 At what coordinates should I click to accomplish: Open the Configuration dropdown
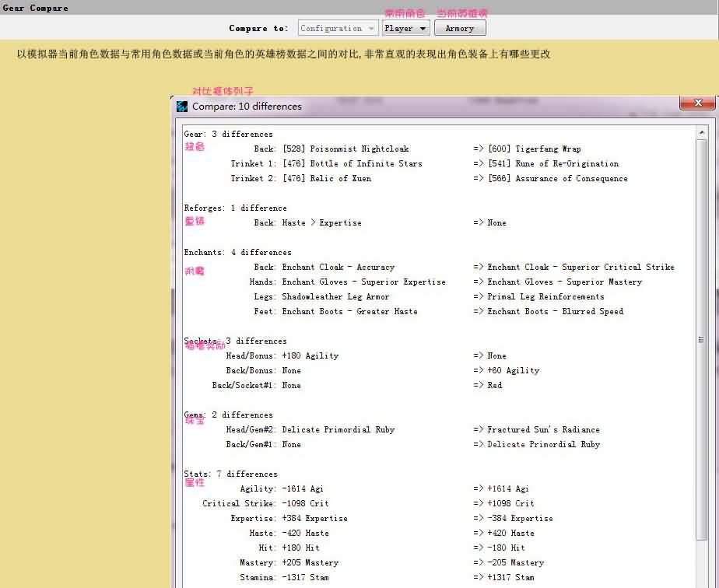click(x=338, y=29)
